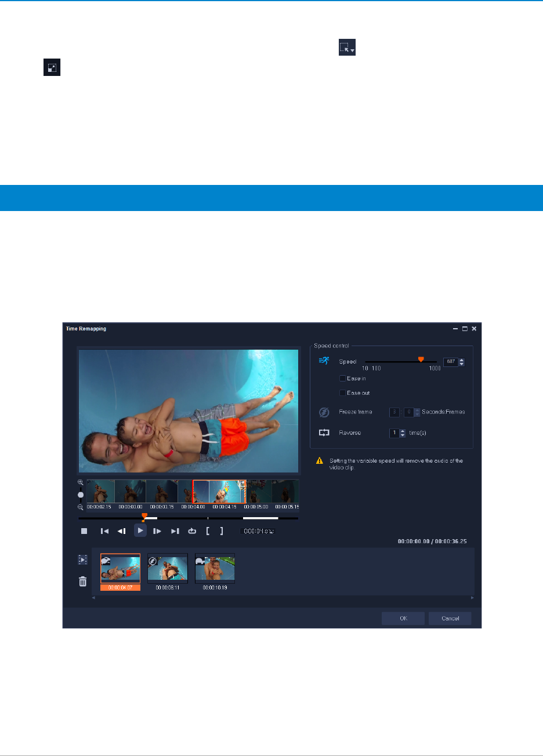
Task: Click the Cancel button
Action: pyautogui.click(x=450, y=619)
